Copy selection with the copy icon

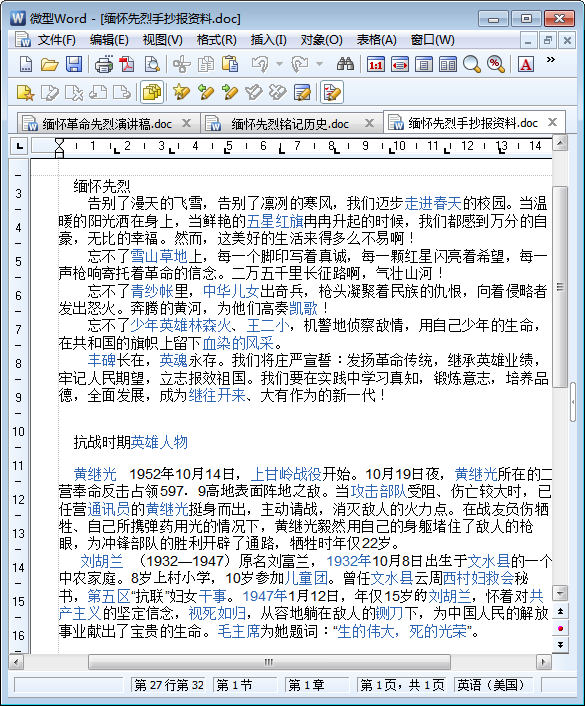[206, 64]
